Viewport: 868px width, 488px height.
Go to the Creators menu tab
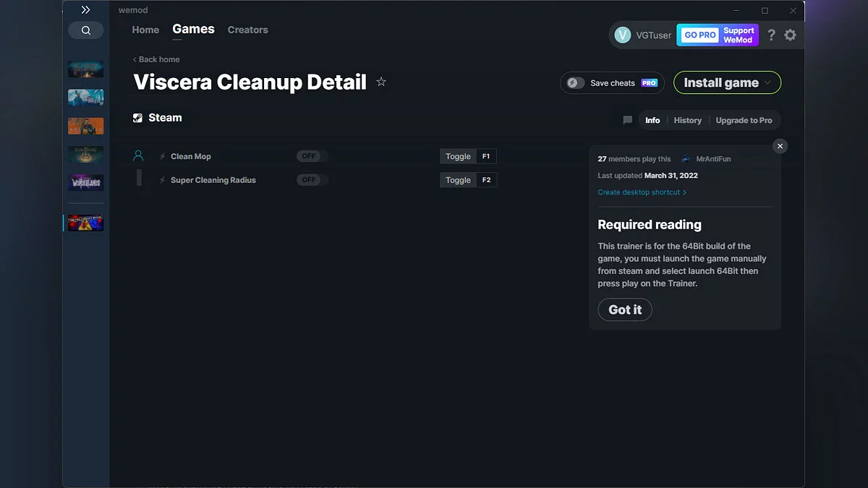pyautogui.click(x=247, y=30)
